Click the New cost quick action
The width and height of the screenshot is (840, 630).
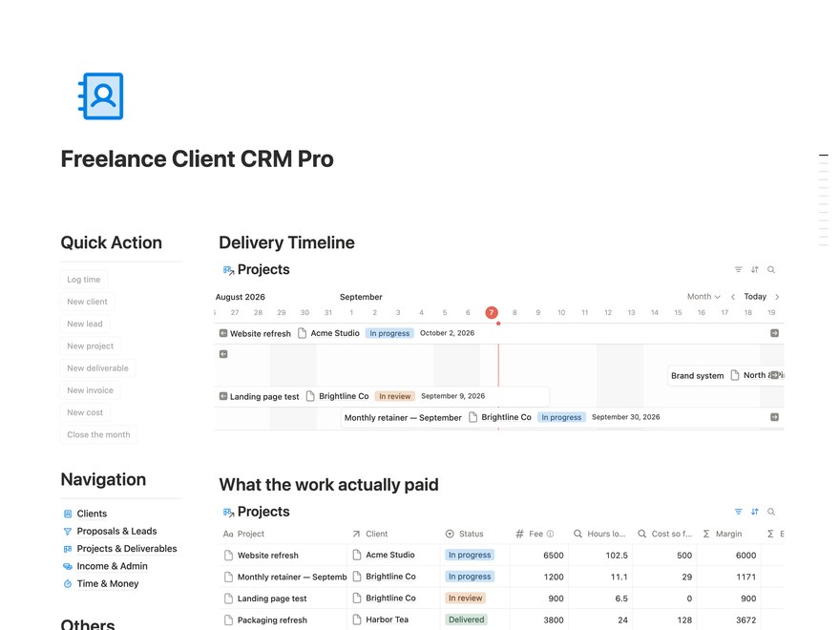[x=85, y=412]
